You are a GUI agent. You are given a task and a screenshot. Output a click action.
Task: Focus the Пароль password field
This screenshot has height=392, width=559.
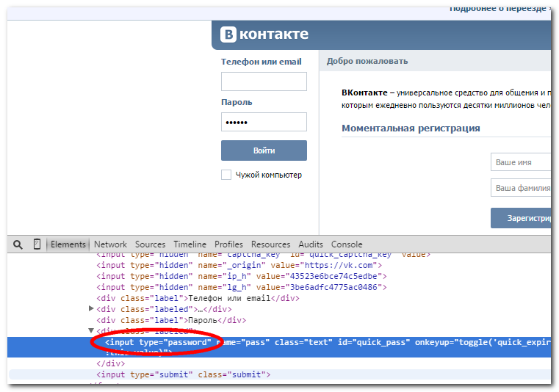tap(264, 122)
